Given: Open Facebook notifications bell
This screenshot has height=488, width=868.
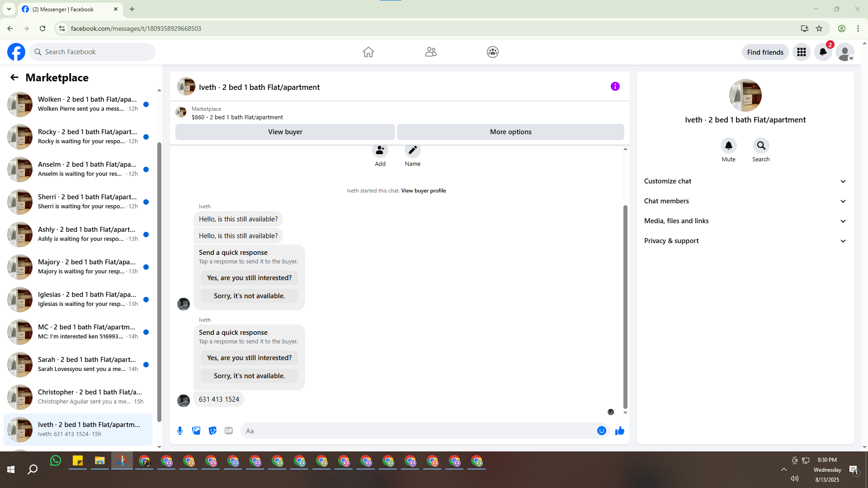Looking at the screenshot, I should [x=823, y=52].
